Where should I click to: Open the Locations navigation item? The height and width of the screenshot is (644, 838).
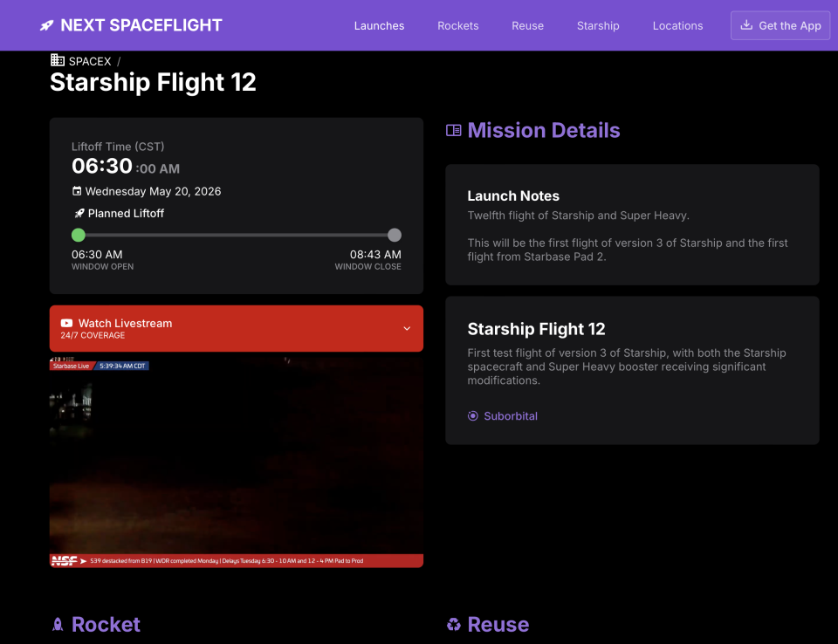[x=677, y=25]
